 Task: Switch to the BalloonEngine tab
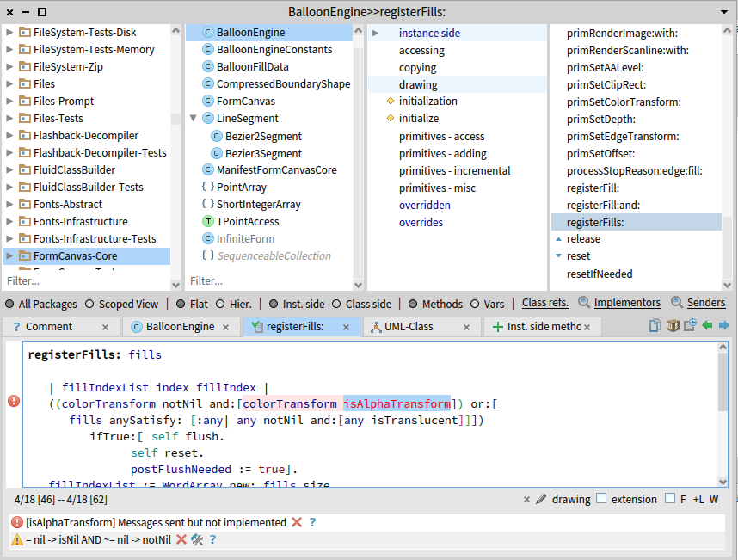pyautogui.click(x=180, y=327)
